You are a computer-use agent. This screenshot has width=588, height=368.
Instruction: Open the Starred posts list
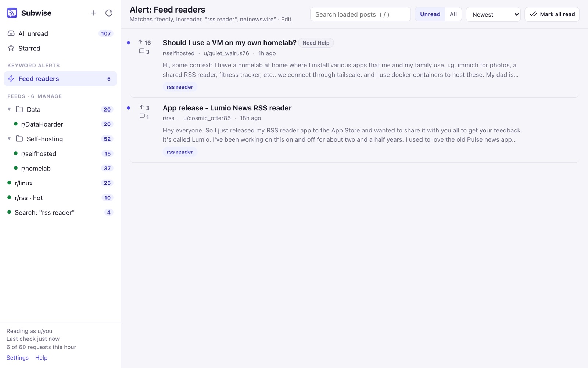point(60,48)
